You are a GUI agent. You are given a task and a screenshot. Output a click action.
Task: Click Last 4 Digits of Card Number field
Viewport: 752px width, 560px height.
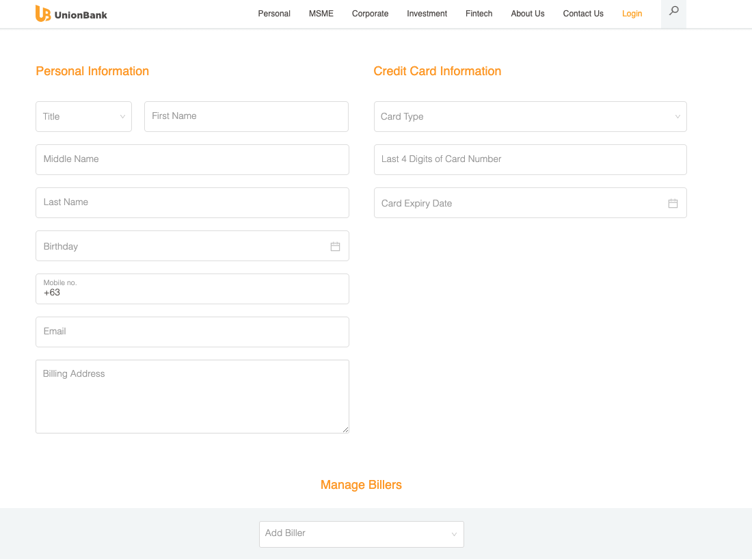pyautogui.click(x=530, y=159)
